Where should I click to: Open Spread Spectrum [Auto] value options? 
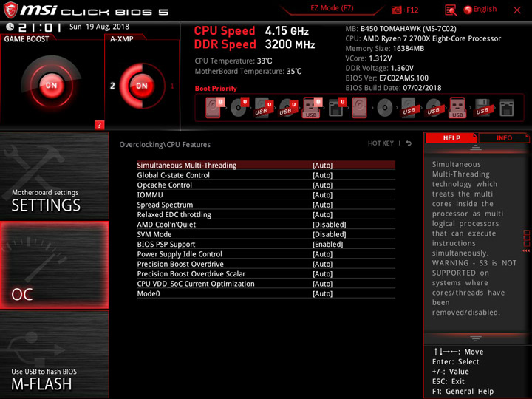pyautogui.click(x=322, y=205)
